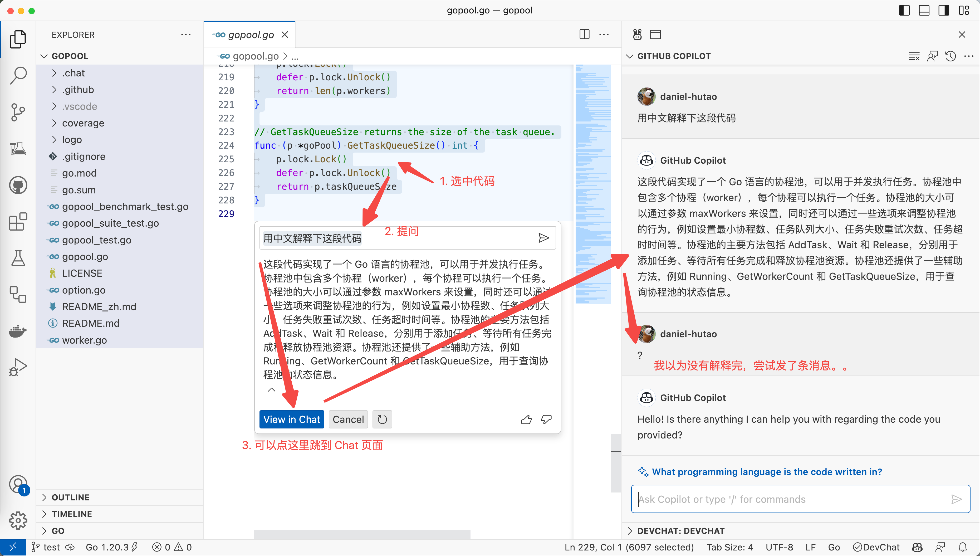Click the View in Chat button
980x556 pixels.
tap(292, 419)
